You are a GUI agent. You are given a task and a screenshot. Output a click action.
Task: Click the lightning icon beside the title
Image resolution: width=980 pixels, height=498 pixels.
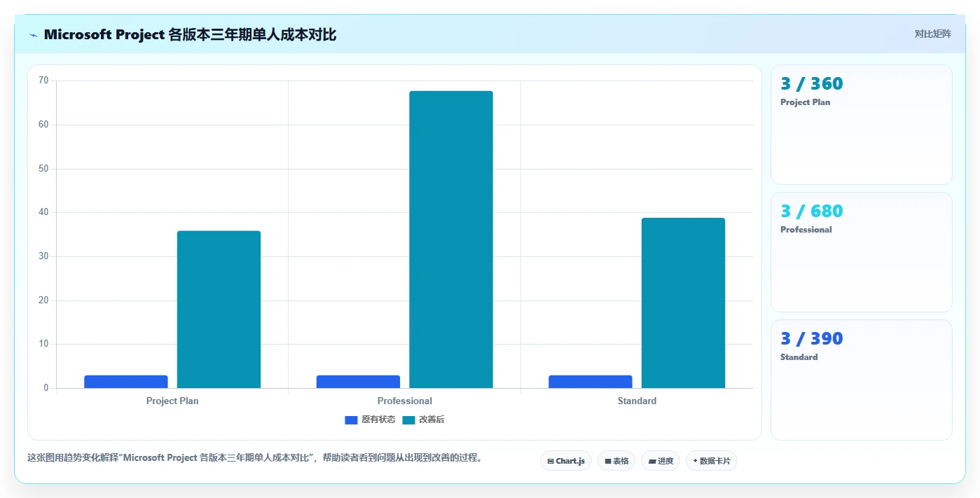pyautogui.click(x=34, y=35)
